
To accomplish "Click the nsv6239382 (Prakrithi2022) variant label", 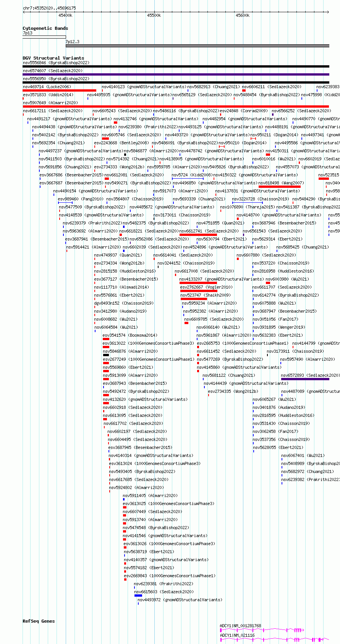I will pyautogui.click(x=311, y=479).
